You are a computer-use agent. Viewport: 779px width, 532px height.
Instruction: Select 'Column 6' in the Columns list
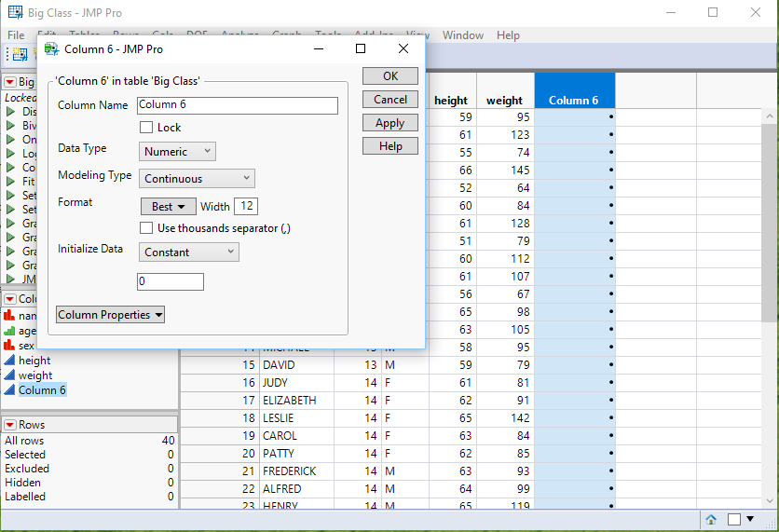[42, 390]
